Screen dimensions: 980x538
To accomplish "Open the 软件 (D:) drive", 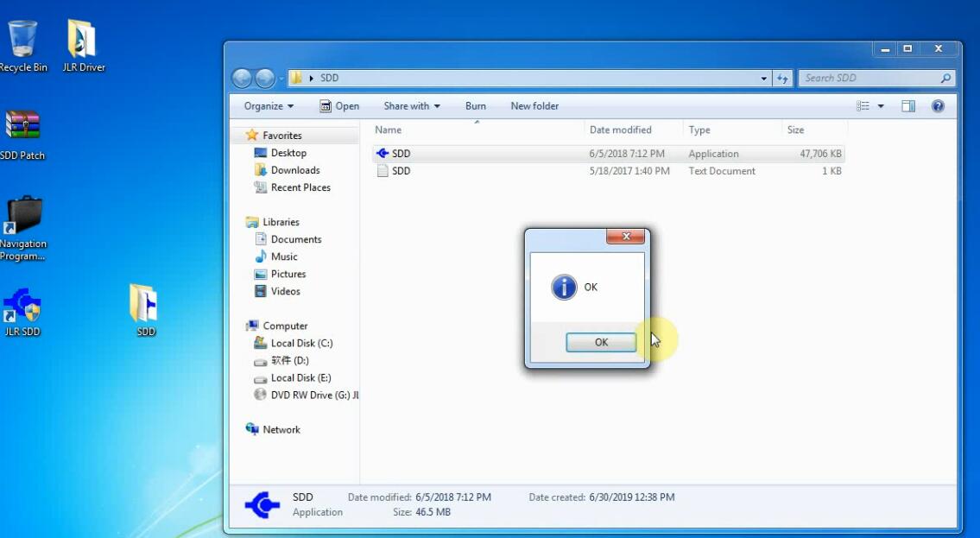I will pyautogui.click(x=290, y=361).
